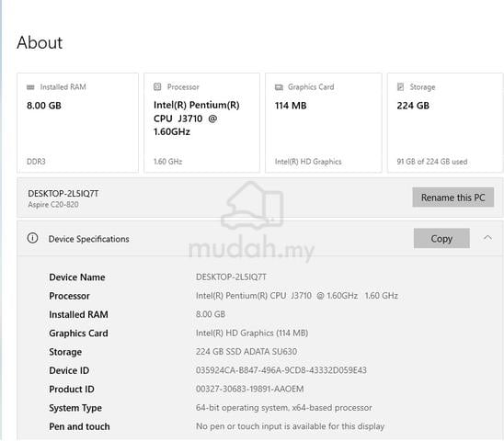Click the Device ID row label
The width and height of the screenshot is (504, 441).
[69, 370]
